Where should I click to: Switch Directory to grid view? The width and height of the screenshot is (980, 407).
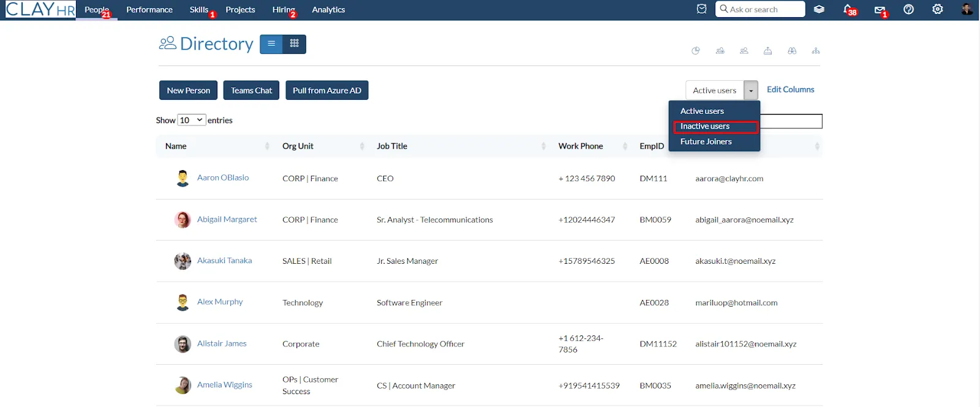[x=295, y=44]
